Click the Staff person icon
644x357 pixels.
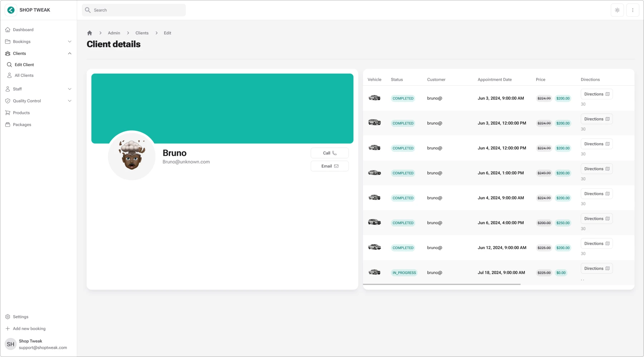[x=8, y=89]
